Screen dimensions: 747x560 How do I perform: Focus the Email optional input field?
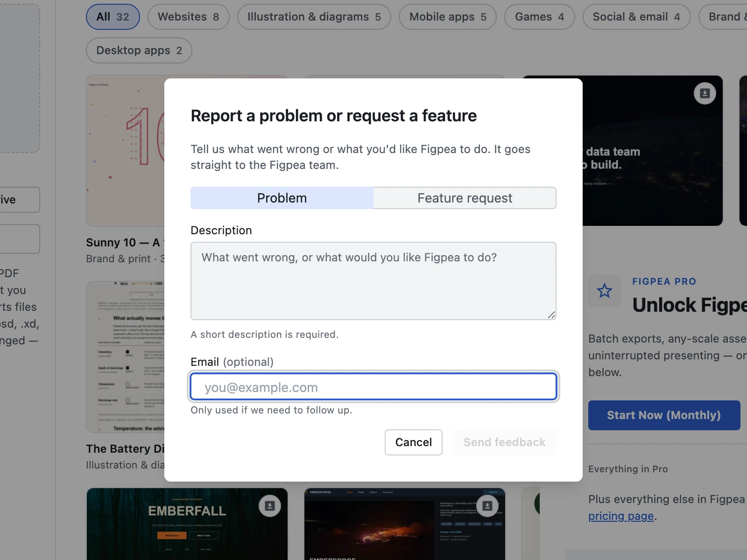pyautogui.click(x=373, y=387)
